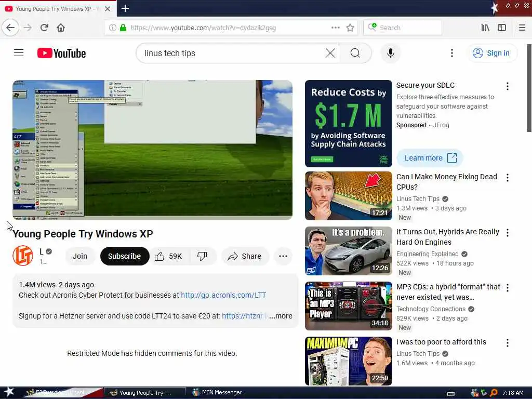Toggle the browser sidebar view
532x399 pixels.
[502, 28]
